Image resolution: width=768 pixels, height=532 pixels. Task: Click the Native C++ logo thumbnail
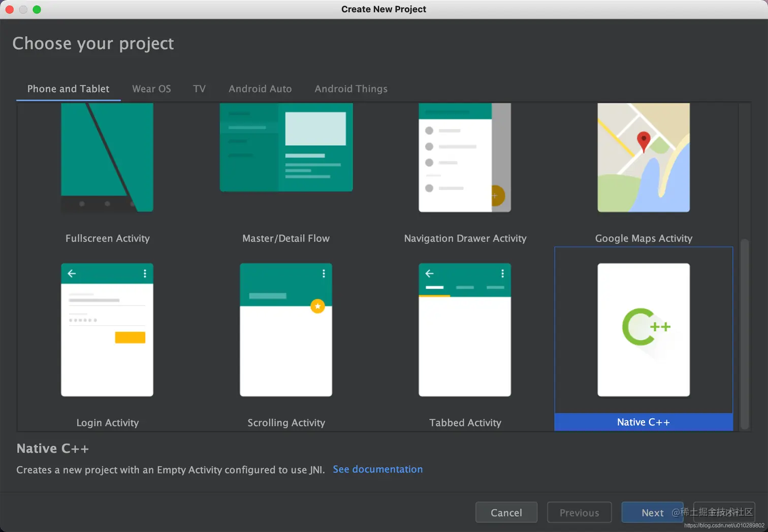click(x=644, y=330)
